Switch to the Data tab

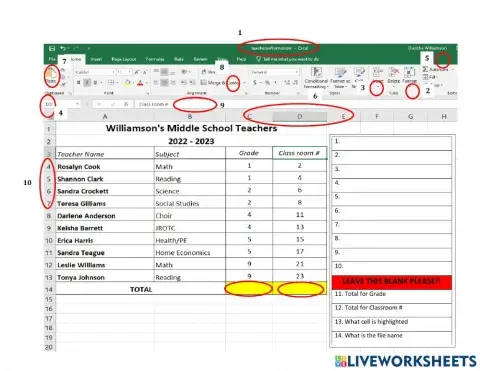(x=179, y=59)
